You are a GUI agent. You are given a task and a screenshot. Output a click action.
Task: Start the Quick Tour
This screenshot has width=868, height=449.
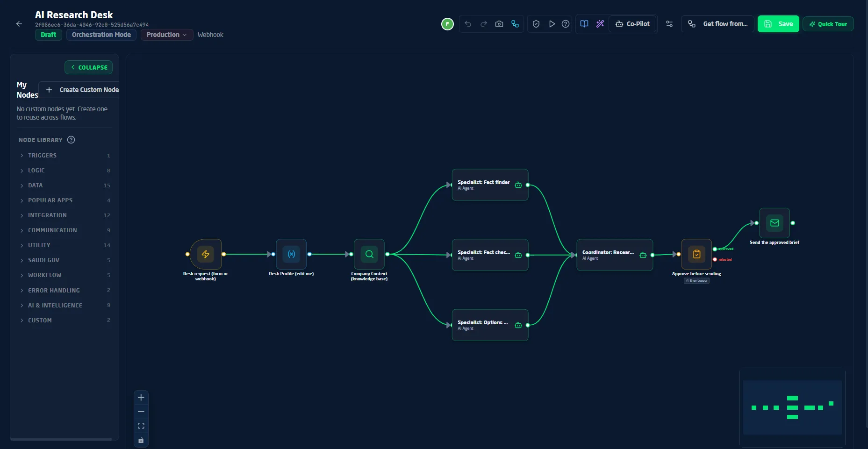pos(828,24)
